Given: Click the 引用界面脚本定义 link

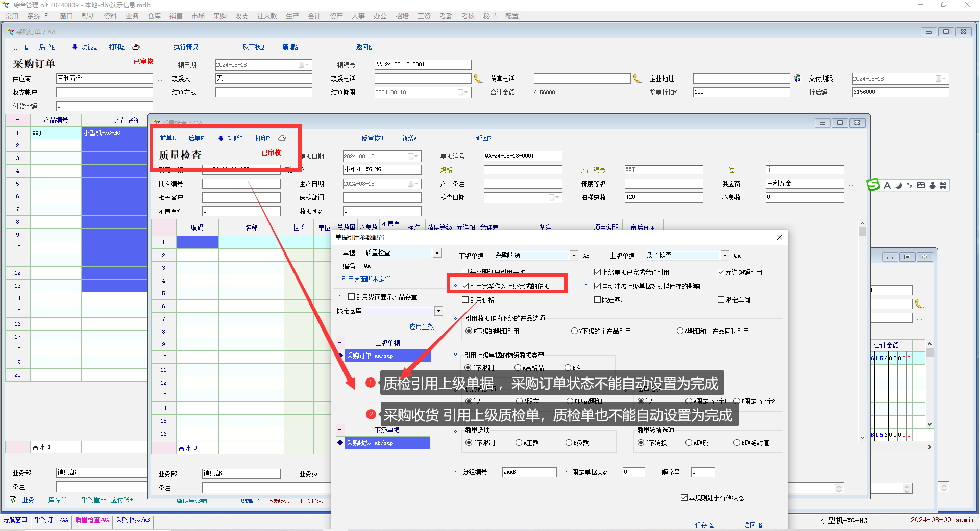Looking at the screenshot, I should (x=366, y=280).
